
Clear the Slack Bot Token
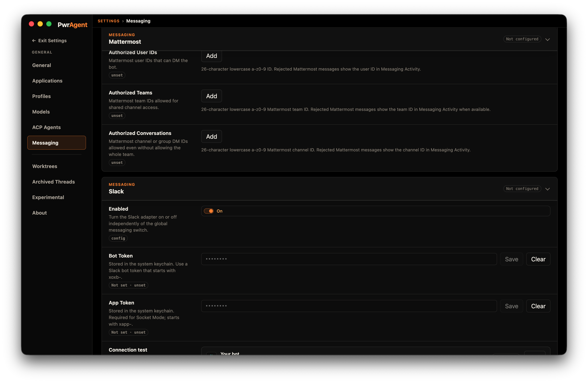(538, 259)
